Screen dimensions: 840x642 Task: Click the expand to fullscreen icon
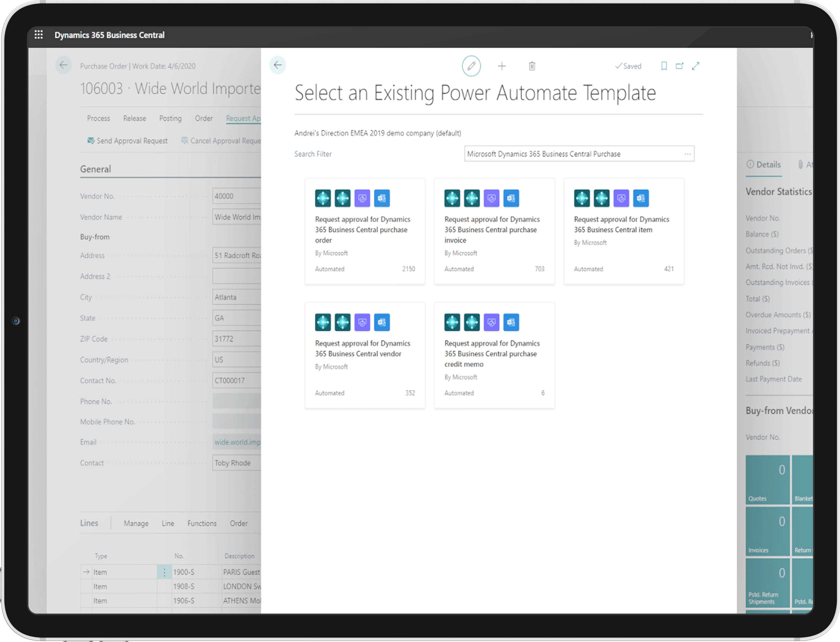(696, 66)
